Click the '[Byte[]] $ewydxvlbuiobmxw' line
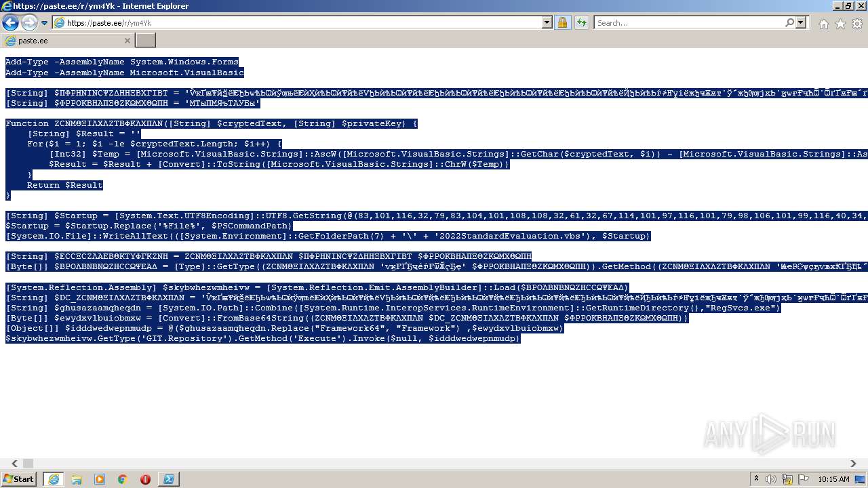868x488 pixels. click(347, 318)
